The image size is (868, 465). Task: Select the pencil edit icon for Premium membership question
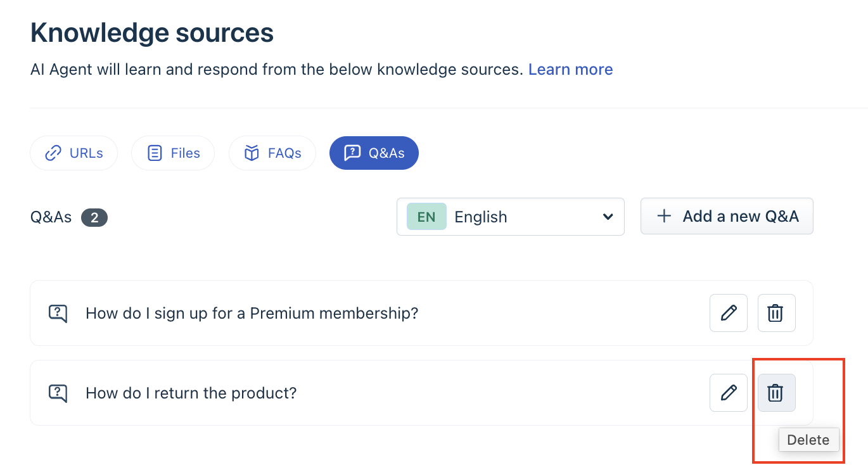(728, 313)
